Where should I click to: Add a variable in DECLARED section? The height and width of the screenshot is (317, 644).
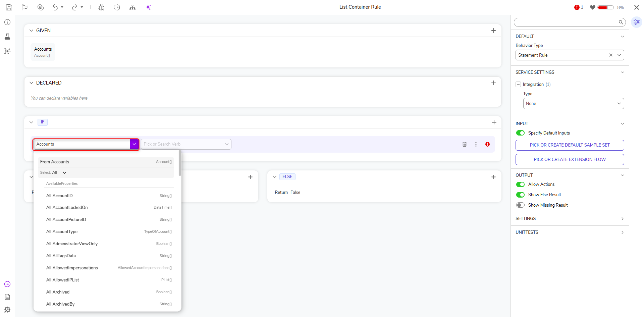pyautogui.click(x=493, y=83)
